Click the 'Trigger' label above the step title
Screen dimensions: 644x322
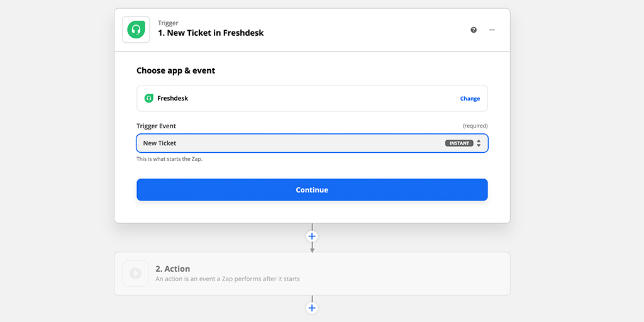point(168,23)
